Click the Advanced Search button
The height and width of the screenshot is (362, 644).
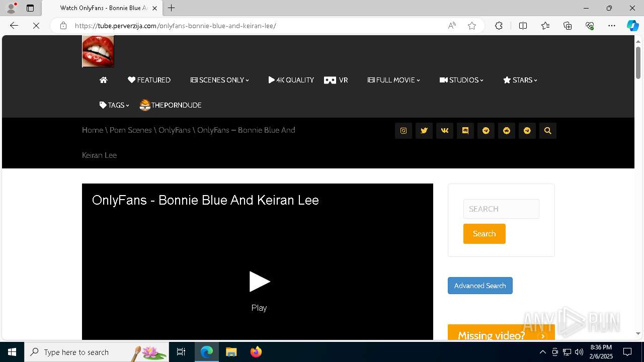(480, 286)
